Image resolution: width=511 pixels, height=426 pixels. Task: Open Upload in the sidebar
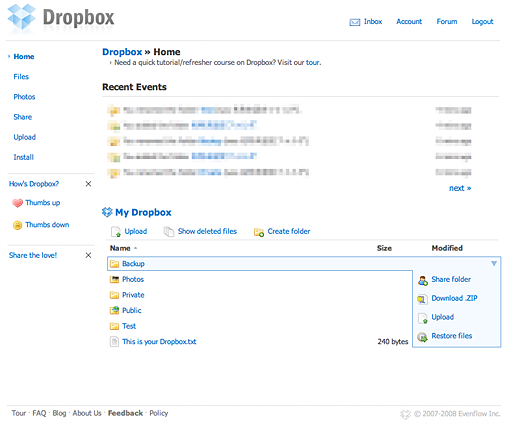point(25,137)
